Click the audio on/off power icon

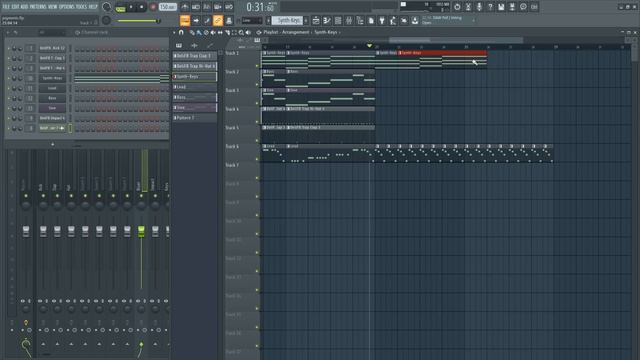pyautogui.click(x=457, y=7)
